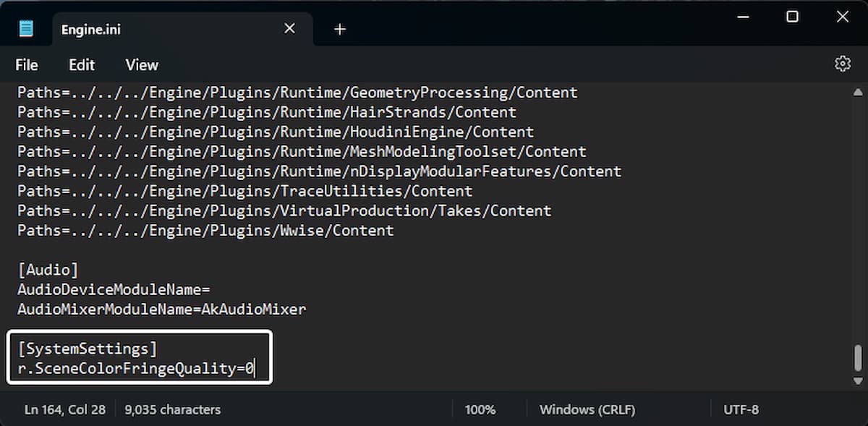The image size is (868, 426).
Task: Open the Edit menu
Action: click(x=82, y=65)
